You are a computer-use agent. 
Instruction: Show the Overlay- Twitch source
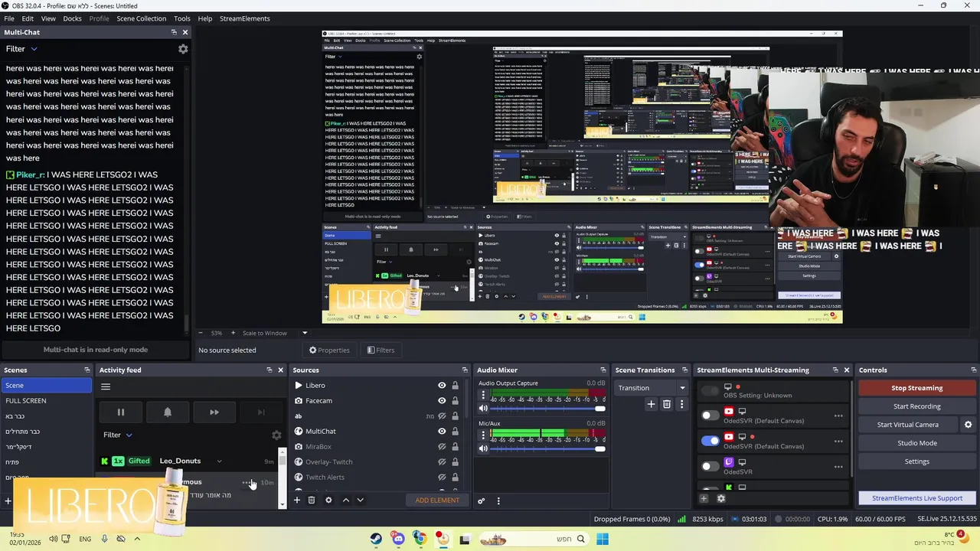[x=442, y=461]
